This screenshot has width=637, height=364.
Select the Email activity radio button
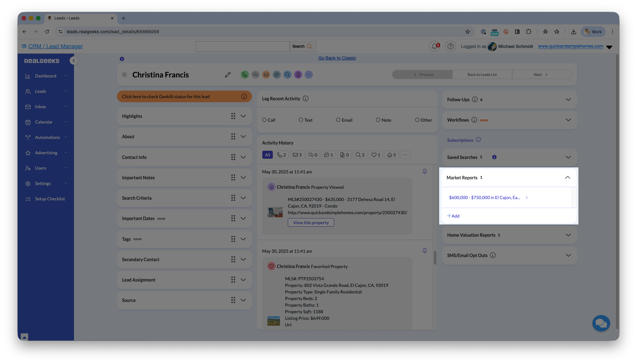point(338,120)
